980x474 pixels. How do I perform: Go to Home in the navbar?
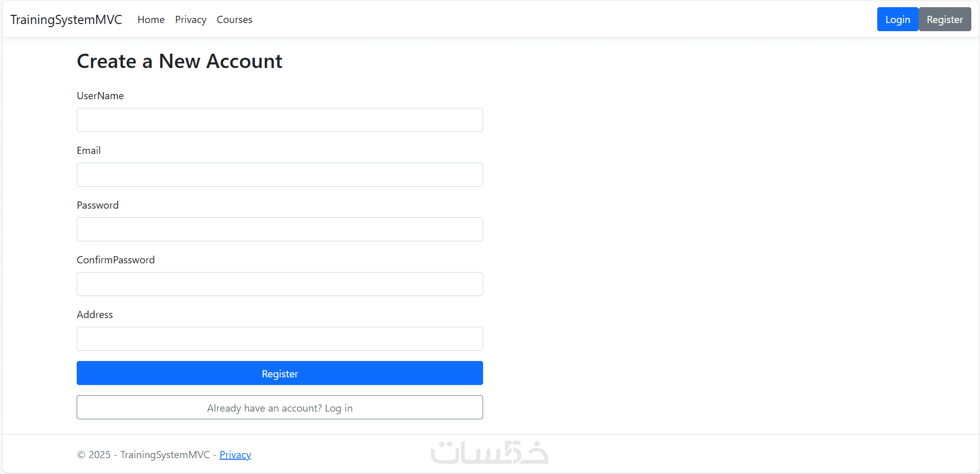[x=151, y=19]
